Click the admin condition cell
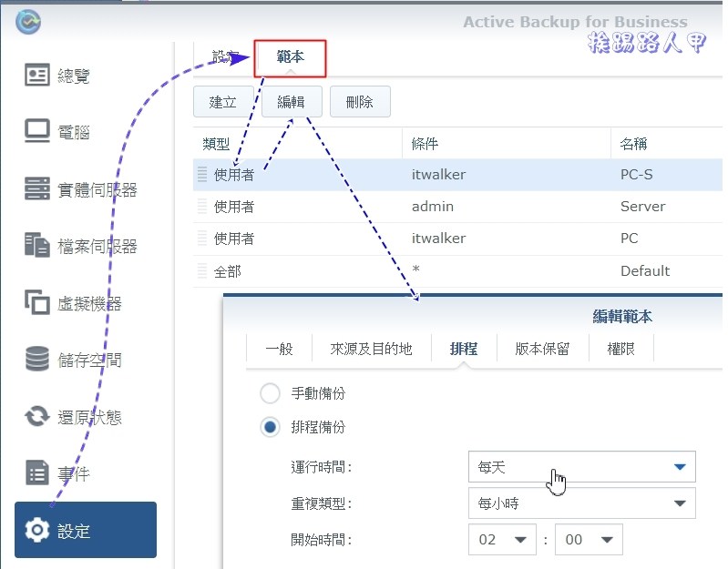728x569 pixels. 433,206
